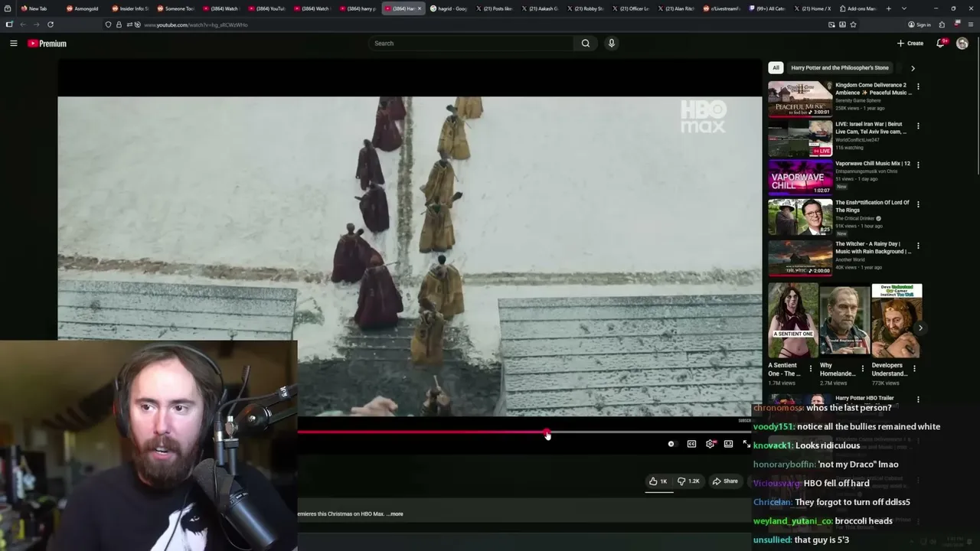This screenshot has height=551, width=980.
Task: Expand the video description with ...more
Action: (x=395, y=514)
